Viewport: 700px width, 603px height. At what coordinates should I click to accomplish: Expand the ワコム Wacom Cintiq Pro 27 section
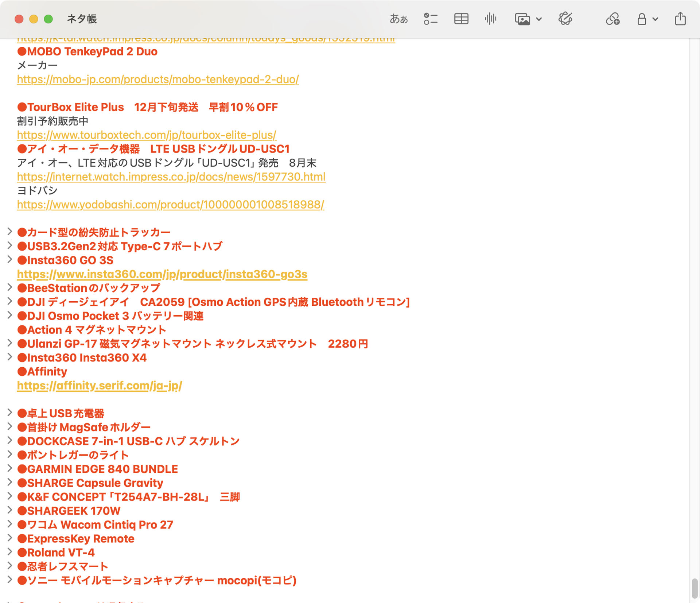click(10, 524)
